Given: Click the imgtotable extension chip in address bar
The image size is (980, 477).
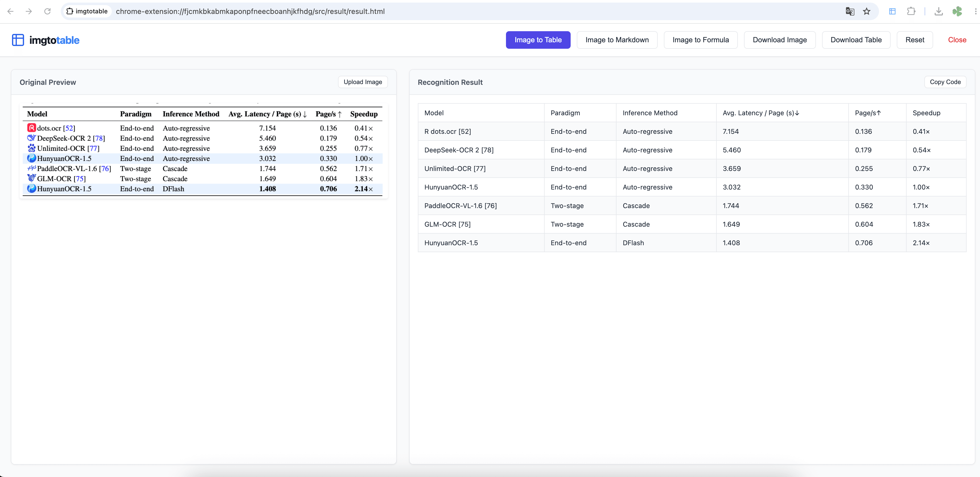Looking at the screenshot, I should click(87, 11).
